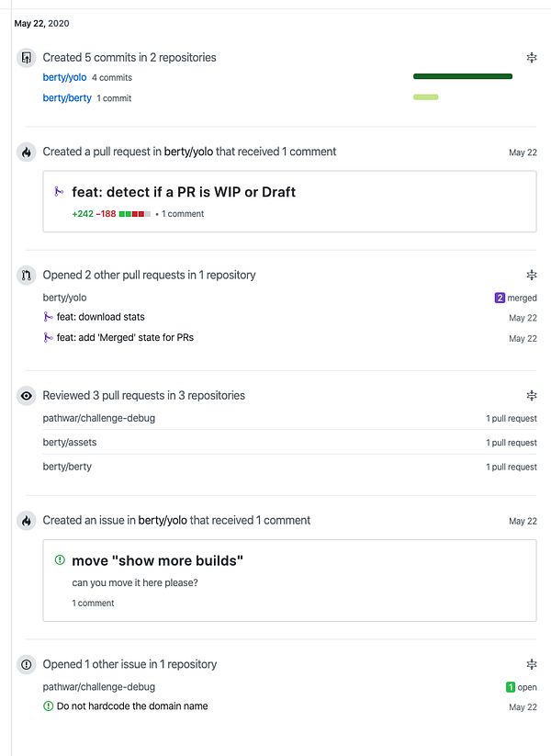Screen dimensions: 551x756
Task: Click the pull request timeline icon
Action: (x=27, y=276)
